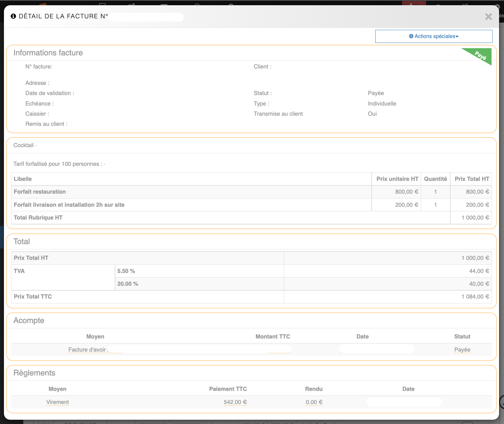Close the invoice detail dialog

pyautogui.click(x=488, y=17)
